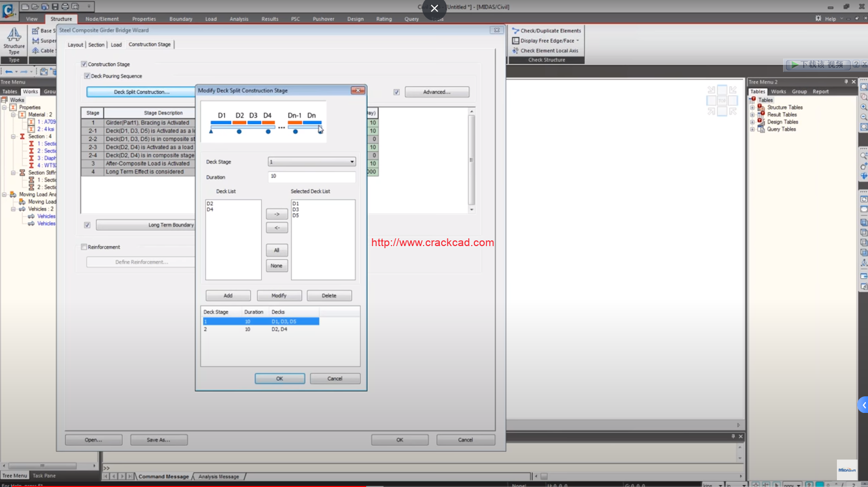Collapse the Material tree node
The height and width of the screenshot is (487, 868).
click(x=13, y=114)
